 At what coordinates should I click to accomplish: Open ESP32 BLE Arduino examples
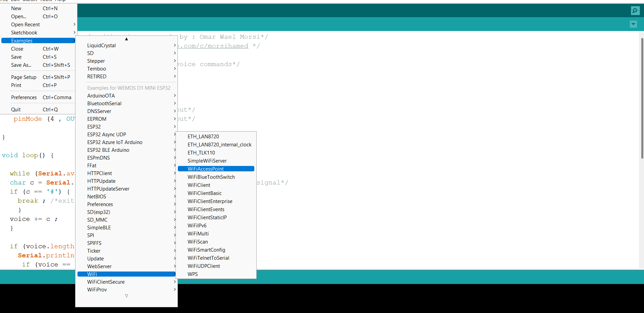127,150
